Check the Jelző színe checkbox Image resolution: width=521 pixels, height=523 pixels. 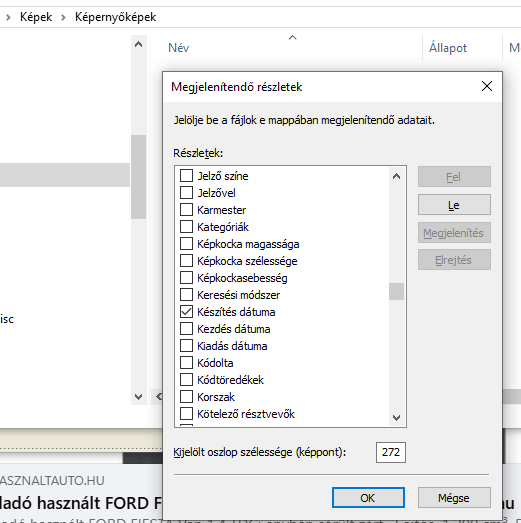186,175
